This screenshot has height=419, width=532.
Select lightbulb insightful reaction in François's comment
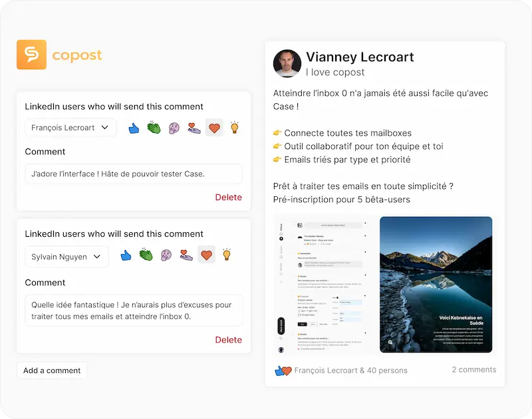(233, 126)
